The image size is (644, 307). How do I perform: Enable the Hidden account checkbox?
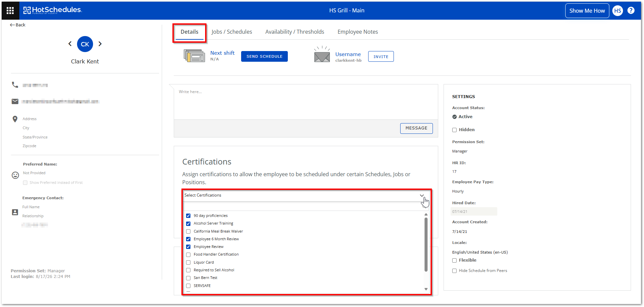[454, 130]
